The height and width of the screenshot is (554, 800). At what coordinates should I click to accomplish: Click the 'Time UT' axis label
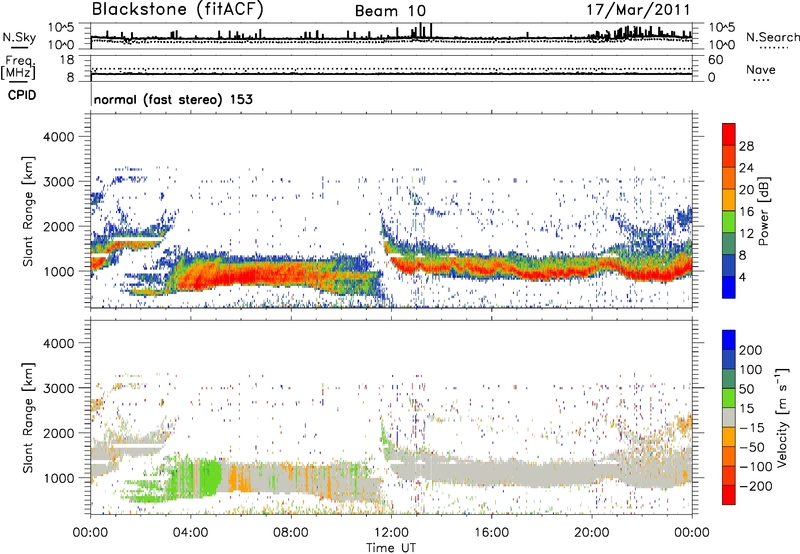point(391,547)
